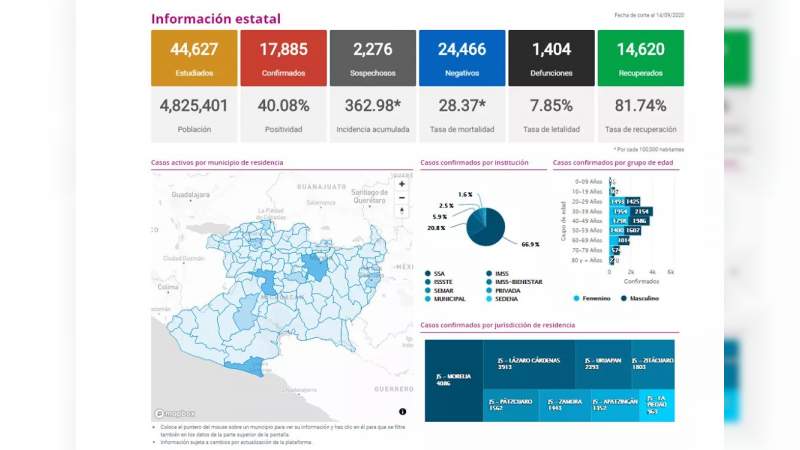Select the JS - Zamora treemap block
This screenshot has width=800, height=450.
pyautogui.click(x=564, y=405)
